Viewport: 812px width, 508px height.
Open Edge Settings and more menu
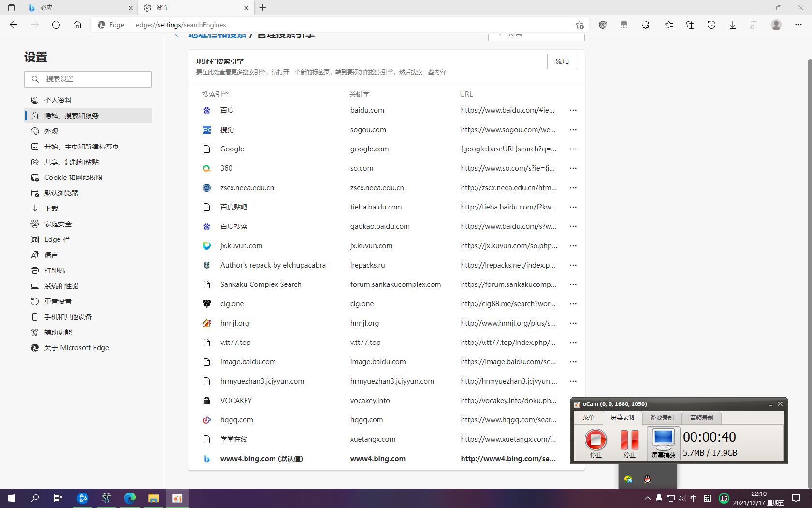pos(798,25)
